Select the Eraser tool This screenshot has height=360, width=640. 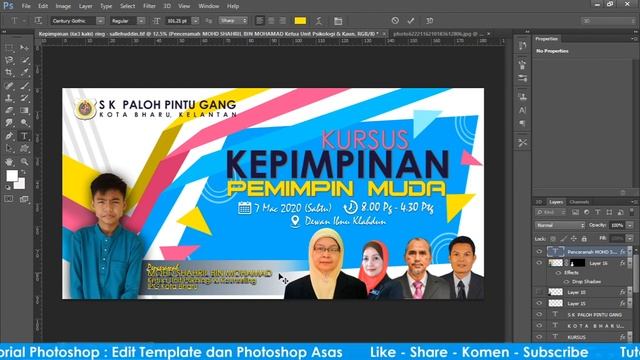(9, 110)
